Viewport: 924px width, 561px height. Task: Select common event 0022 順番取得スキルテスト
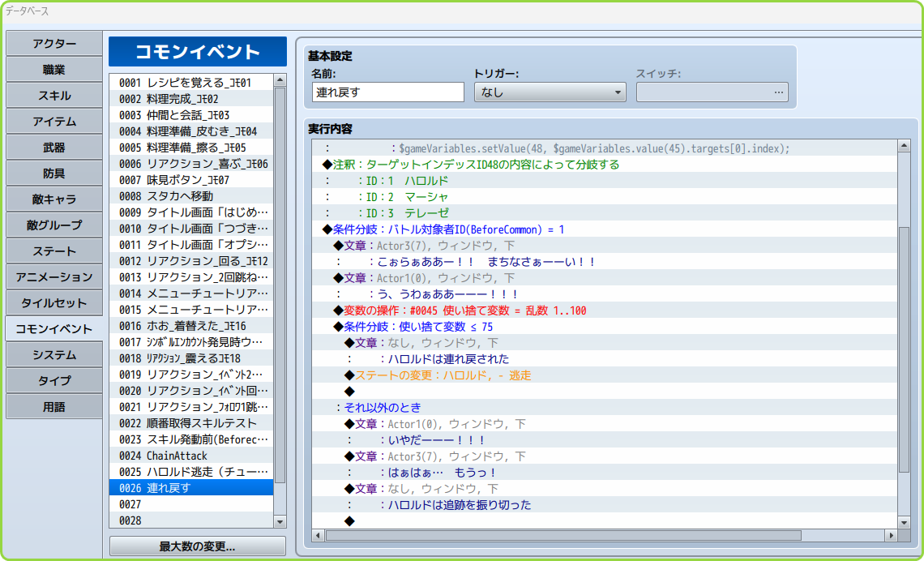[x=191, y=423]
